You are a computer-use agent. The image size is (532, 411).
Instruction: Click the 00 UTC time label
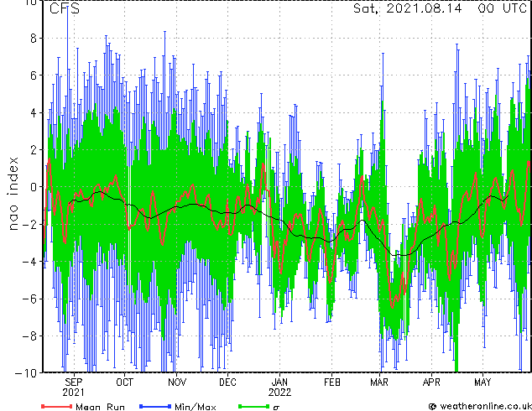pyautogui.click(x=502, y=8)
